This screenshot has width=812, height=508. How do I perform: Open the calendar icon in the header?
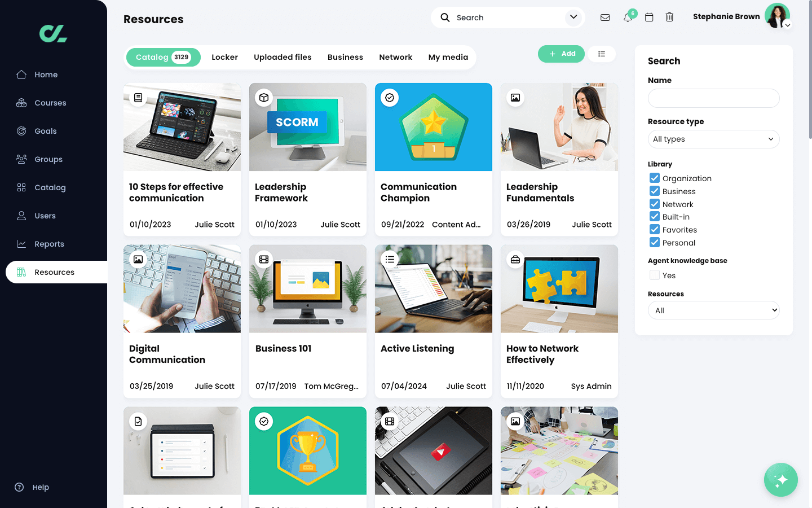click(649, 17)
